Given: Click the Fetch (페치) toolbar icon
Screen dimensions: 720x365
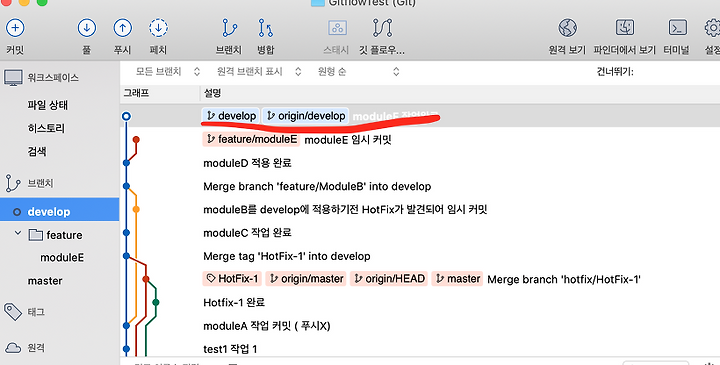Looking at the screenshot, I should pos(158,28).
